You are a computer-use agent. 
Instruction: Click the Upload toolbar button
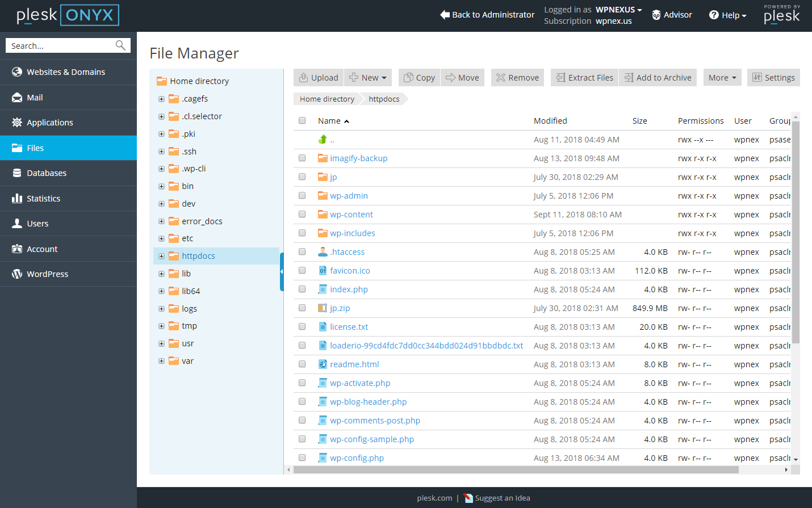point(319,78)
